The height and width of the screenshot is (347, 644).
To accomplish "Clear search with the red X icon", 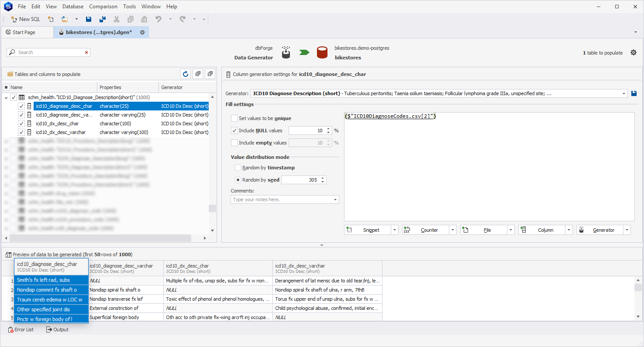I will [86, 52].
